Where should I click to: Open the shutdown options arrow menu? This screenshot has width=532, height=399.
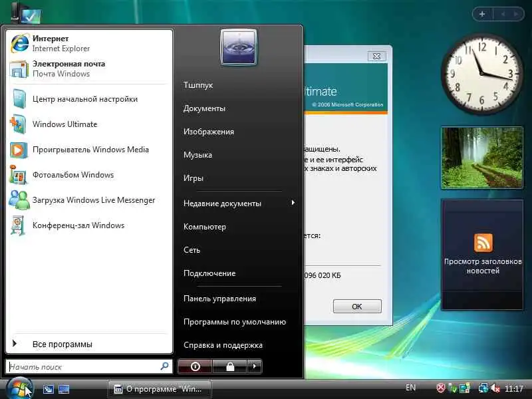pos(255,366)
